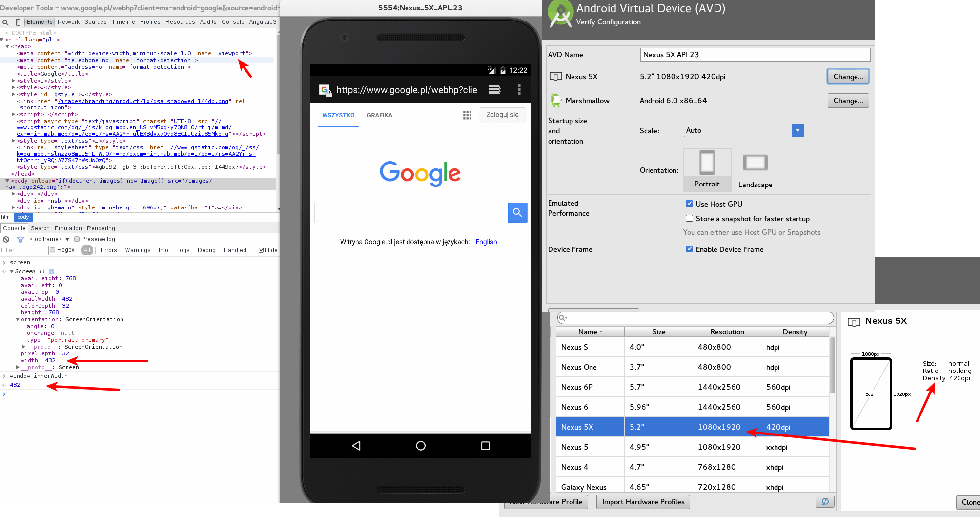980x517 pixels.
Task: Open the Scale Auto dropdown
Action: coord(744,130)
